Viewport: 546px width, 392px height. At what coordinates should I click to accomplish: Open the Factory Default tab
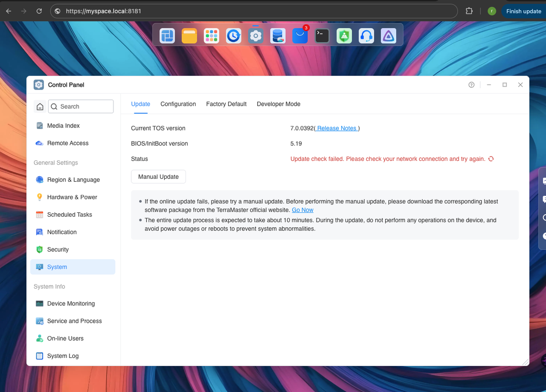click(x=227, y=104)
